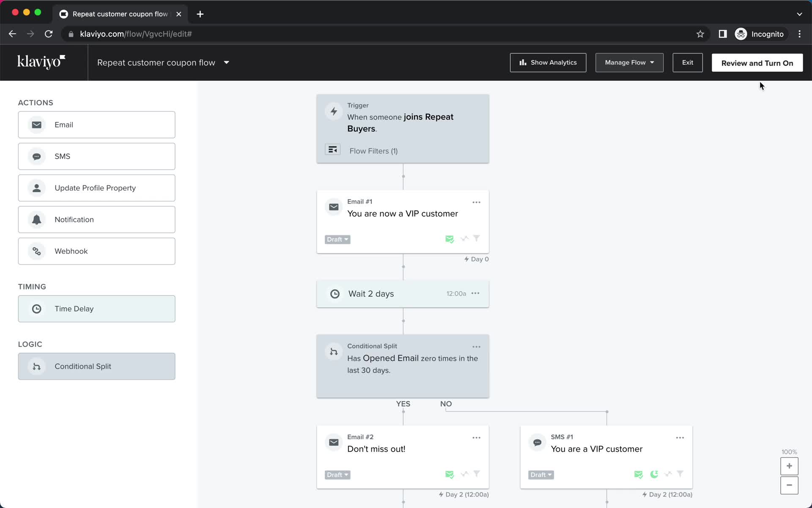812x508 pixels.
Task: Open a new browser tab
Action: coord(200,14)
